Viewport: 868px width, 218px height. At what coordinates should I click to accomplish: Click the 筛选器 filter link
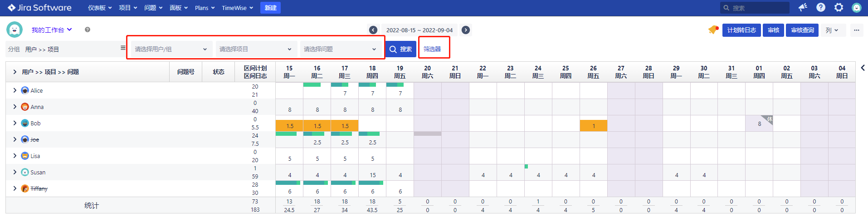[x=432, y=49]
